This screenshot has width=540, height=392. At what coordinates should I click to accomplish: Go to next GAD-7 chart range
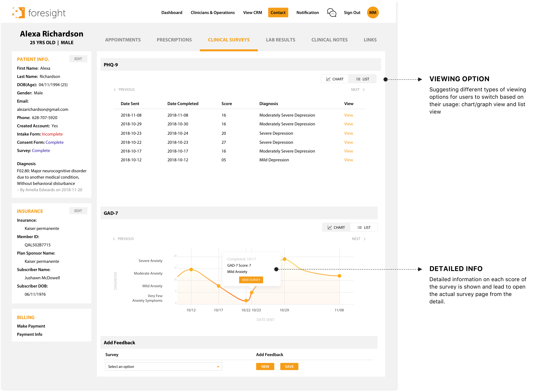(x=359, y=239)
